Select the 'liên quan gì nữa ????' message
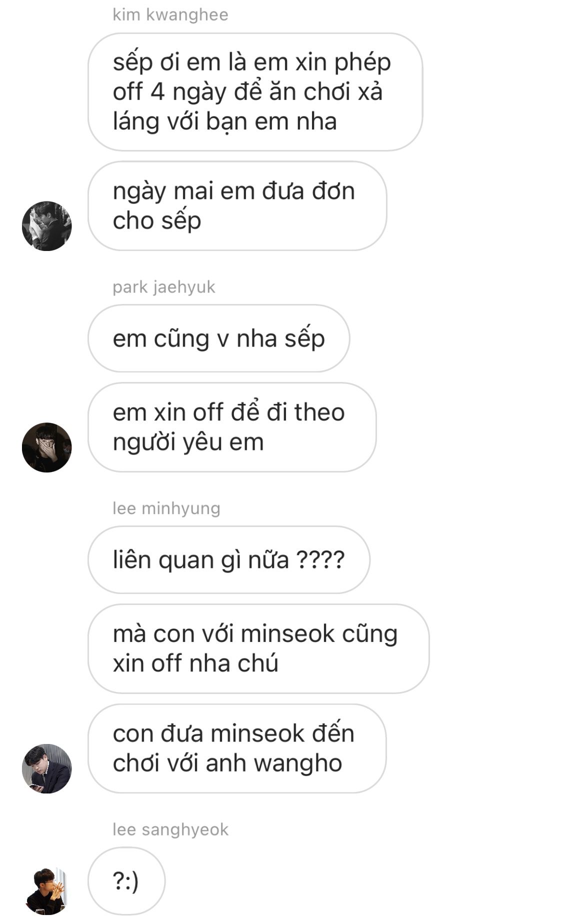Viewport: 585px width, 924px height. tap(229, 560)
